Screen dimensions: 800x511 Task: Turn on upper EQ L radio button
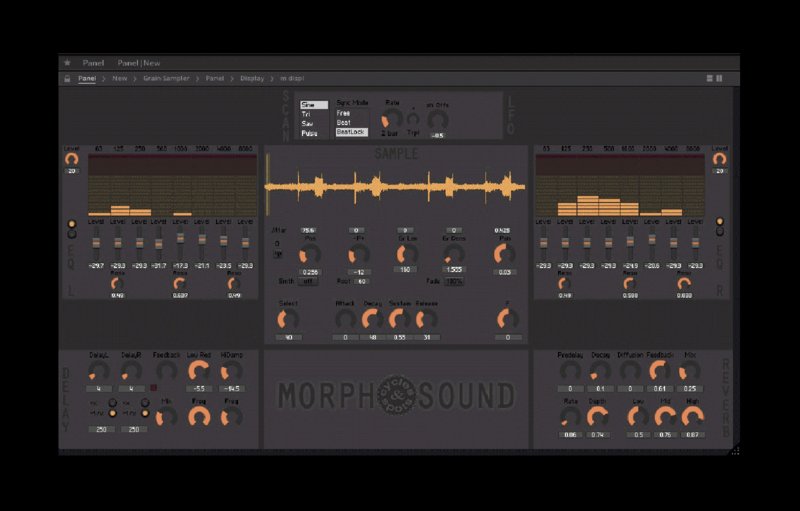(71, 224)
